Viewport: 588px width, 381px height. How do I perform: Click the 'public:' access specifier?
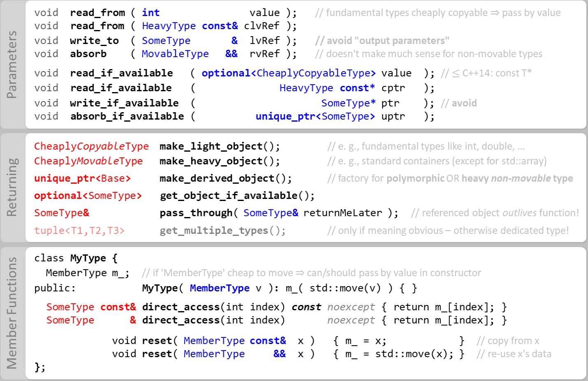pyautogui.click(x=55, y=288)
